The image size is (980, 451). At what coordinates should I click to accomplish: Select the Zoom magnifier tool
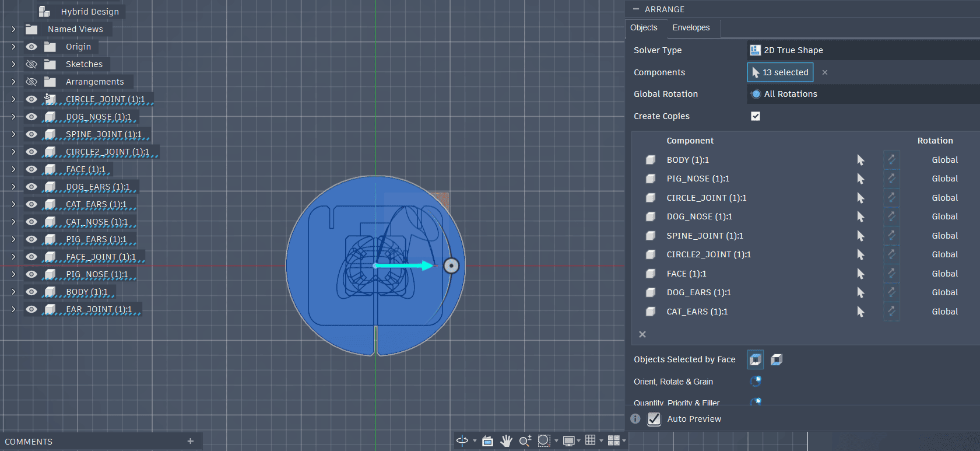click(x=525, y=440)
